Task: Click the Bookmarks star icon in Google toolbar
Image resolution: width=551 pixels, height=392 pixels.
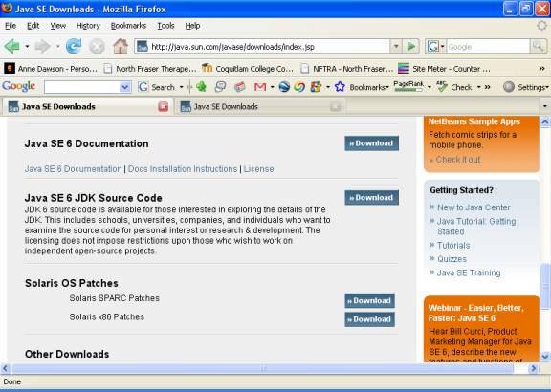Action: [340, 87]
